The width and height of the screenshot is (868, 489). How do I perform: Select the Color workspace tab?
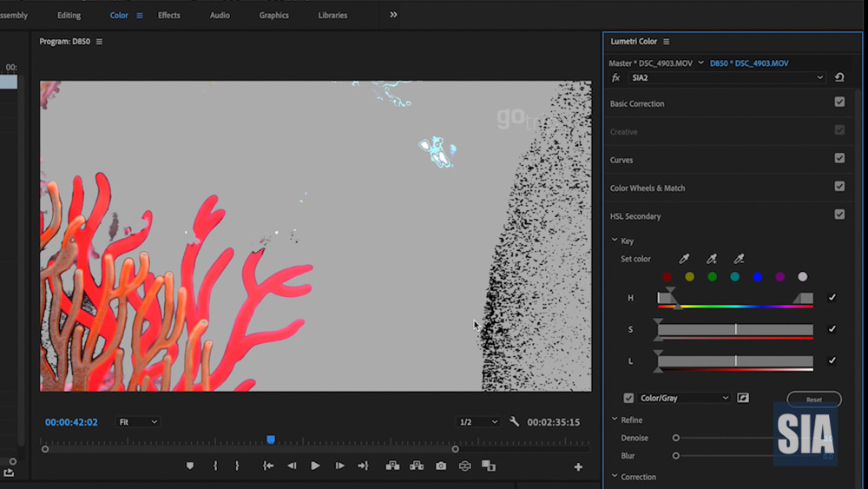point(119,16)
